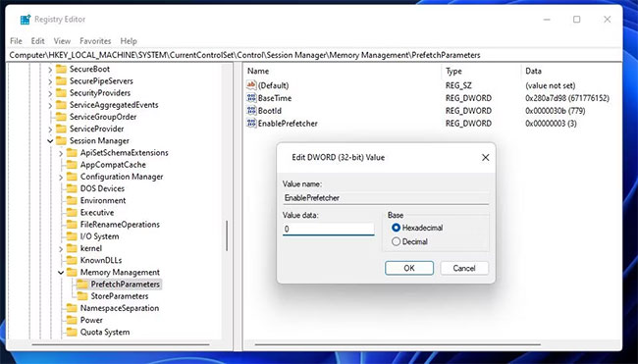Click the Registry Editor app icon in title bar

tap(26, 19)
